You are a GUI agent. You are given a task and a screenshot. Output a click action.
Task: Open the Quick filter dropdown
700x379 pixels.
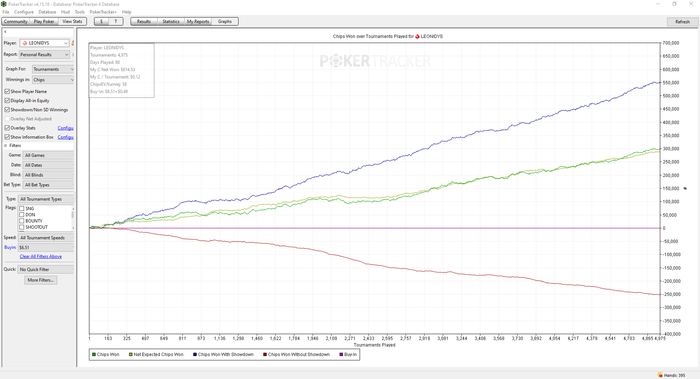(46, 269)
